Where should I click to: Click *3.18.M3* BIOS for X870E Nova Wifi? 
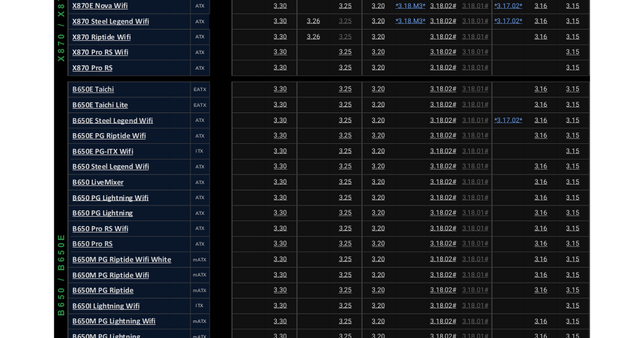[411, 6]
